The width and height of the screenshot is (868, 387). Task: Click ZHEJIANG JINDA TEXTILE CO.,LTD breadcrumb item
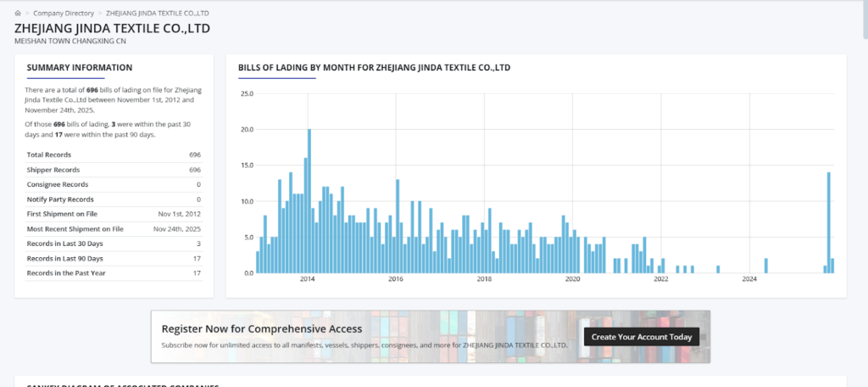tap(157, 14)
